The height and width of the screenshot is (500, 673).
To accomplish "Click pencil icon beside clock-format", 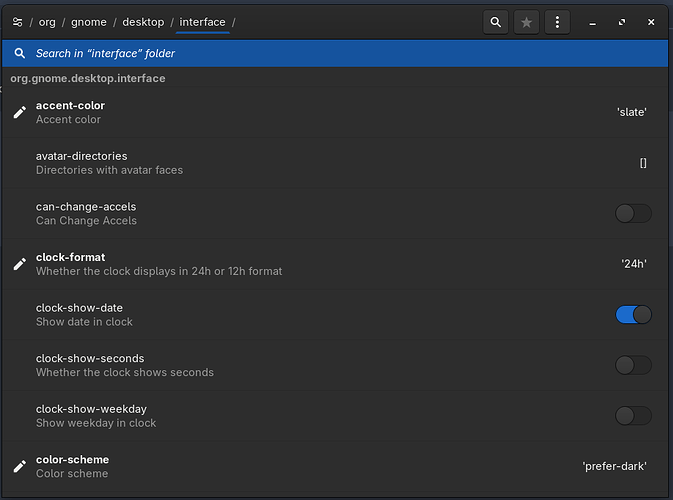I will click(x=20, y=264).
